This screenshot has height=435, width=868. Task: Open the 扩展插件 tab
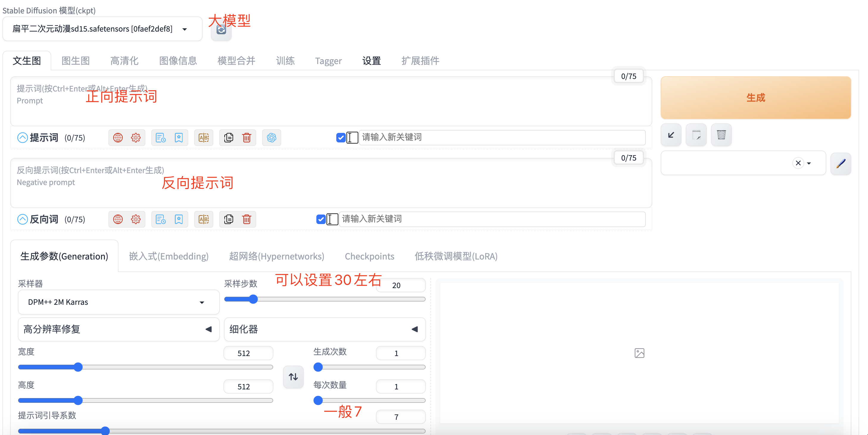point(420,61)
